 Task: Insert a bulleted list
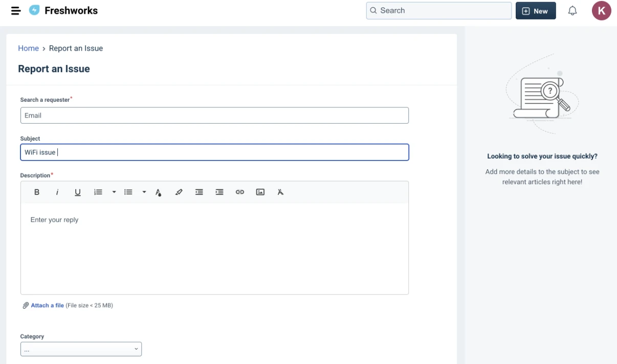128,192
